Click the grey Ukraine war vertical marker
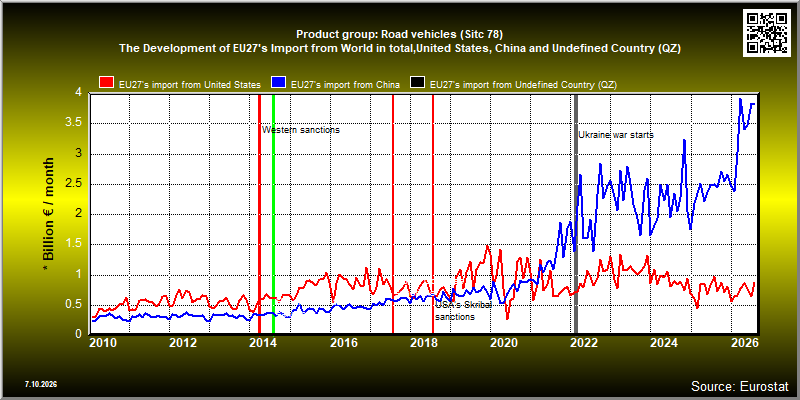800x400 pixels. click(576, 214)
